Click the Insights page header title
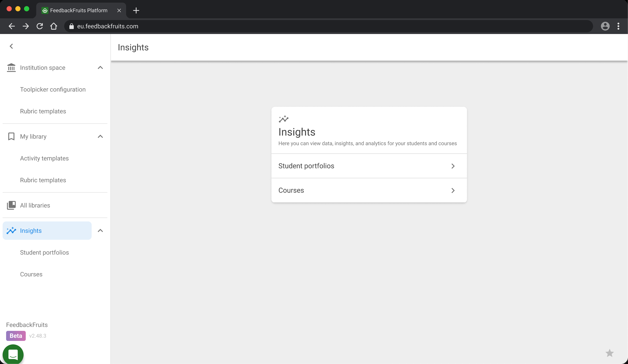The width and height of the screenshot is (628, 364). [133, 47]
